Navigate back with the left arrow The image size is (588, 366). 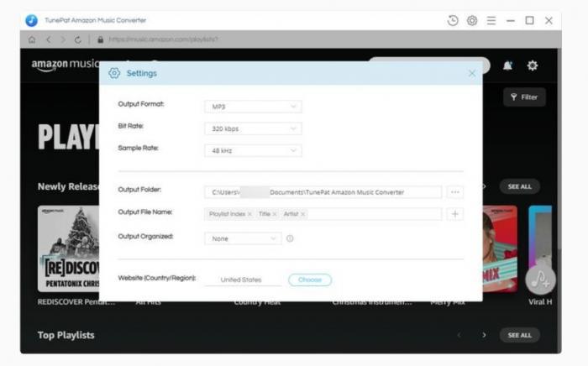49,39
